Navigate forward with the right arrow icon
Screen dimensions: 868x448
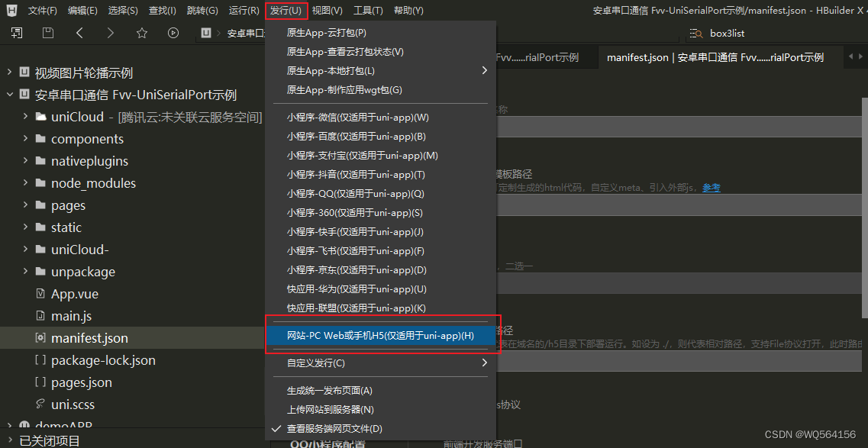[x=110, y=33]
